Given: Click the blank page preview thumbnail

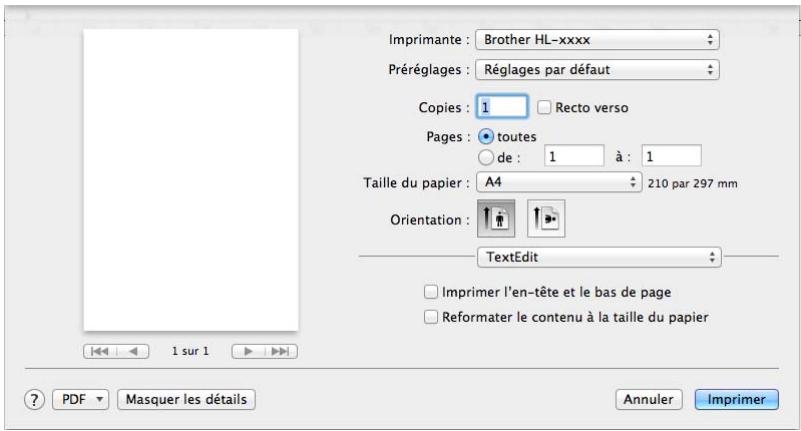Looking at the screenshot, I should click(x=191, y=180).
